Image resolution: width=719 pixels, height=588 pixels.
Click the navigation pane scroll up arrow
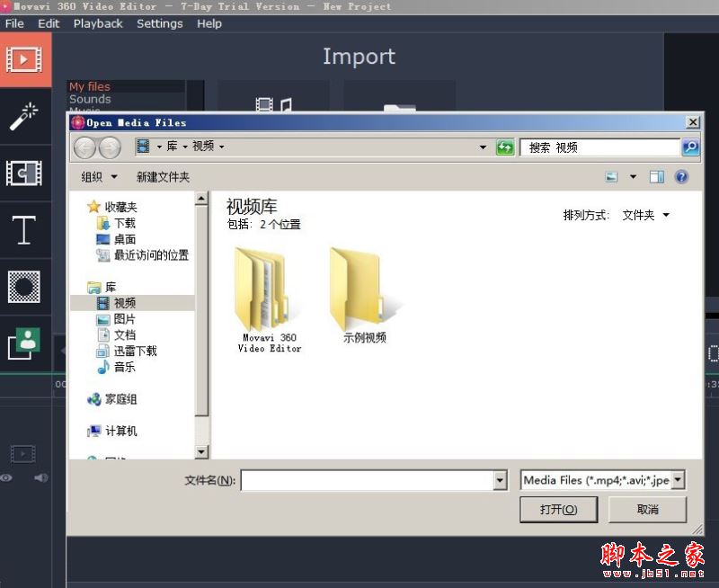click(x=201, y=198)
